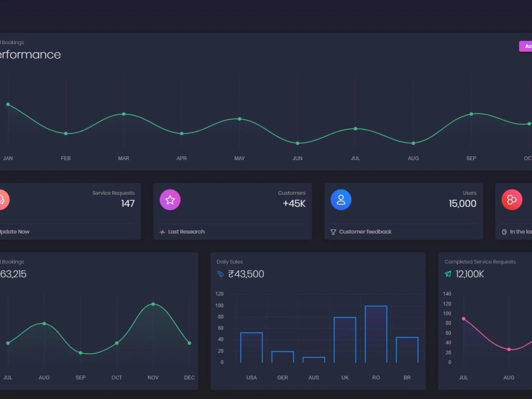The height and width of the screenshot is (399, 532).
Task: Click the ₹43,500 Daily Sales value
Action: tap(246, 274)
